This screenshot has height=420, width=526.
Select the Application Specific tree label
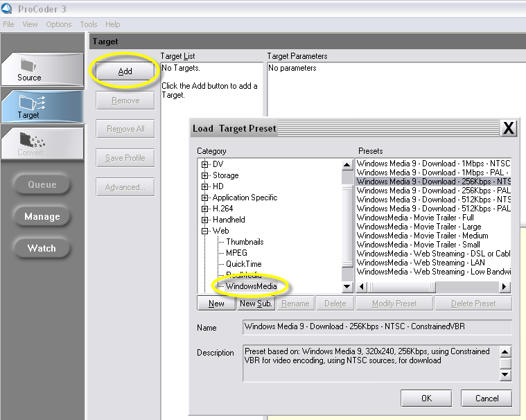[x=245, y=198]
